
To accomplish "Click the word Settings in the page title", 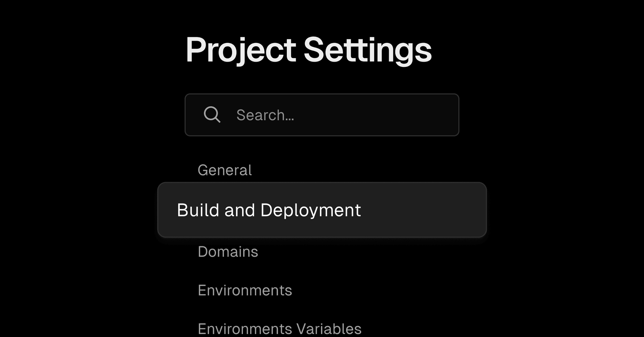I will tap(367, 50).
